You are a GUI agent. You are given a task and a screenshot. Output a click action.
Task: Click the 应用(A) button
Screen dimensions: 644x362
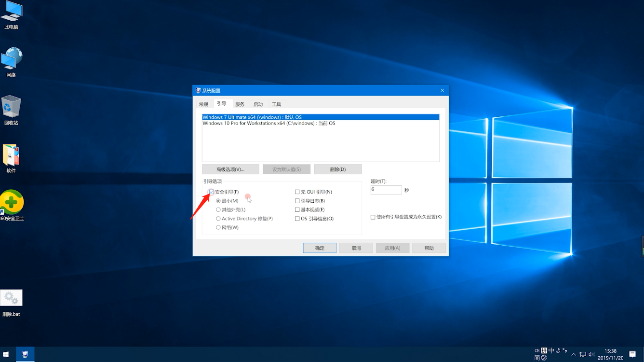392,248
